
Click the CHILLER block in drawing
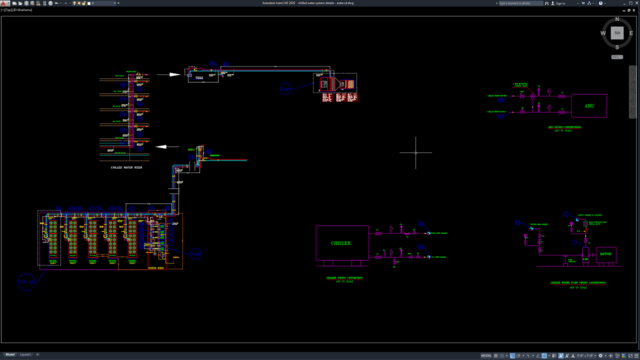[342, 243]
